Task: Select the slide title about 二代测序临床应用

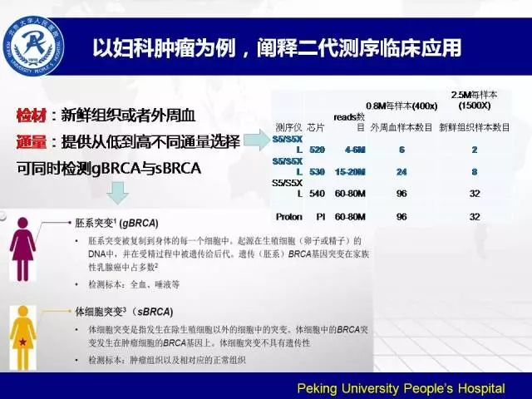Action: pyautogui.click(x=276, y=47)
